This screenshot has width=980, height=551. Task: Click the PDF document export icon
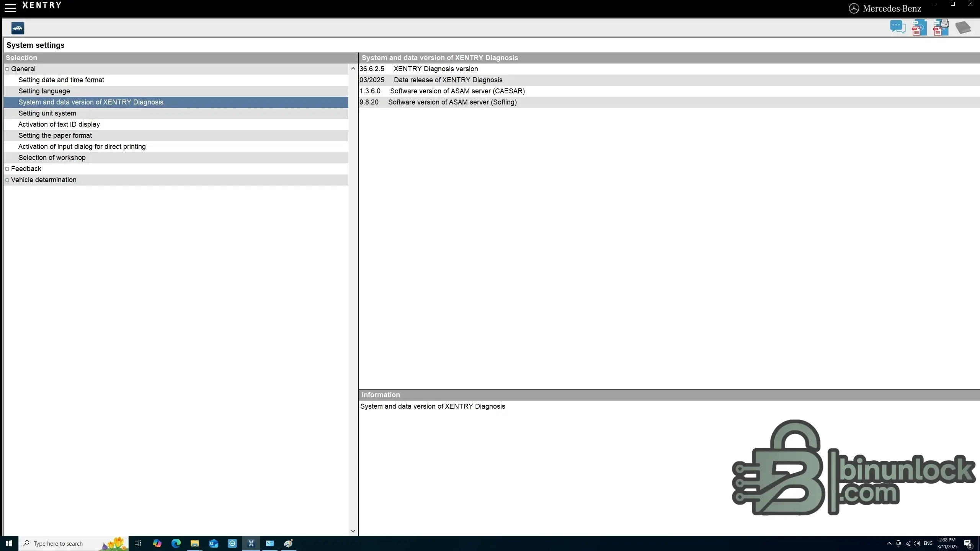click(919, 28)
